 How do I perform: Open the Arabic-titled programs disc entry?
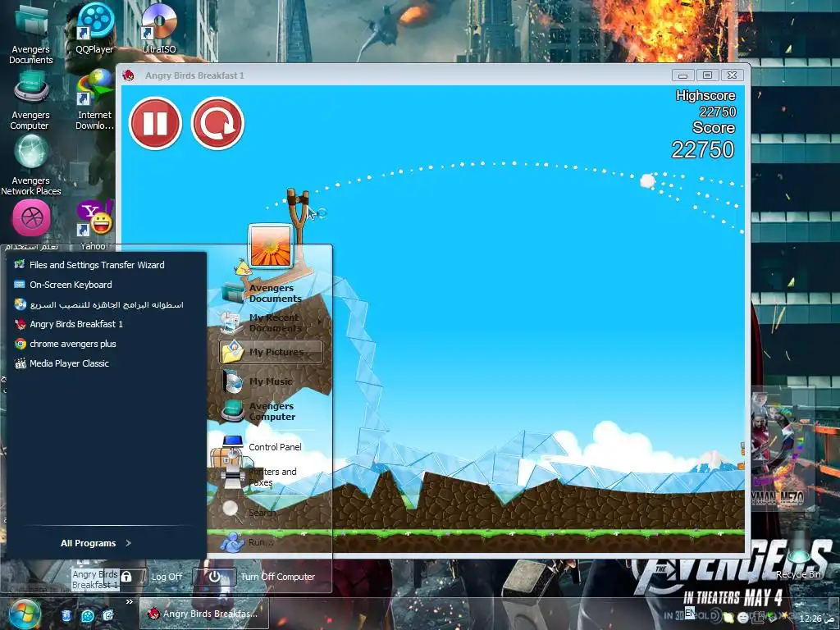tap(98, 304)
